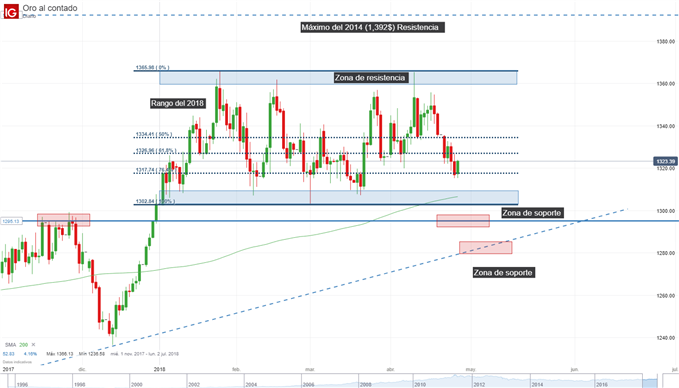Jump to 1996 in the navigator timeline
This screenshot has height=388, width=679.
(23, 384)
